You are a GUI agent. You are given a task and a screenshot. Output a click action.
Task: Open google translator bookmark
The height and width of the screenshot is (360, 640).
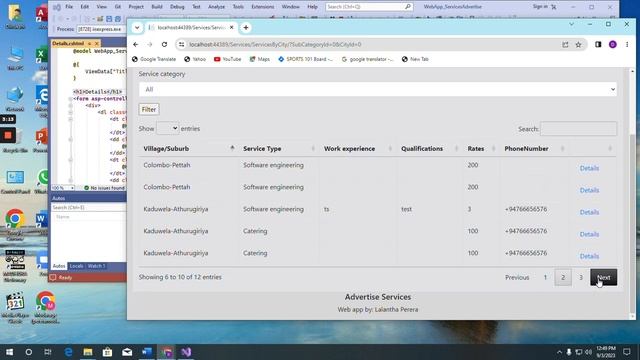(x=367, y=59)
